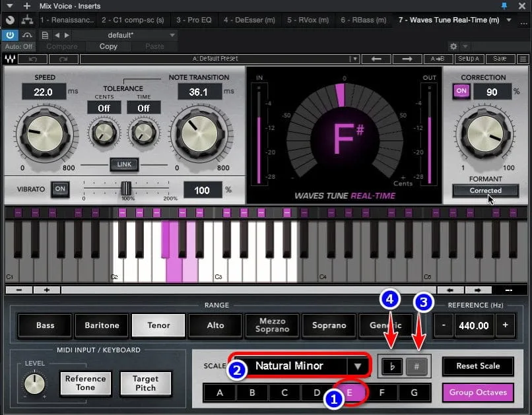Toggle Group Octaves button
This screenshot has height=415, width=532.
click(x=478, y=393)
